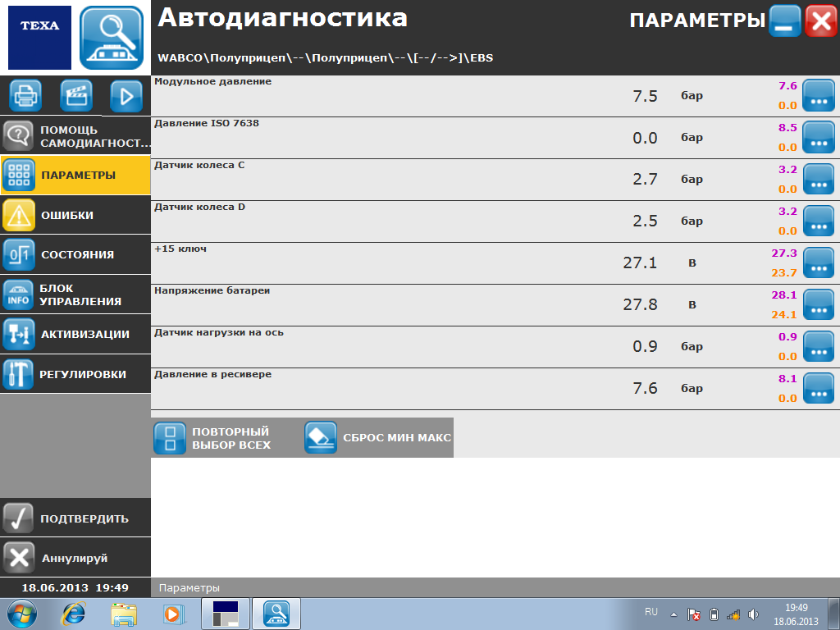Open БЛОК УПРАВЛЕНИЯ info section
This screenshot has width=840, height=630.
point(75,294)
